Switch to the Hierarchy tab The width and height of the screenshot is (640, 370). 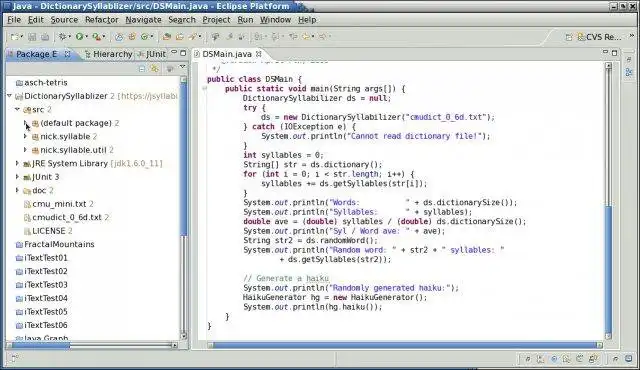tap(109, 54)
